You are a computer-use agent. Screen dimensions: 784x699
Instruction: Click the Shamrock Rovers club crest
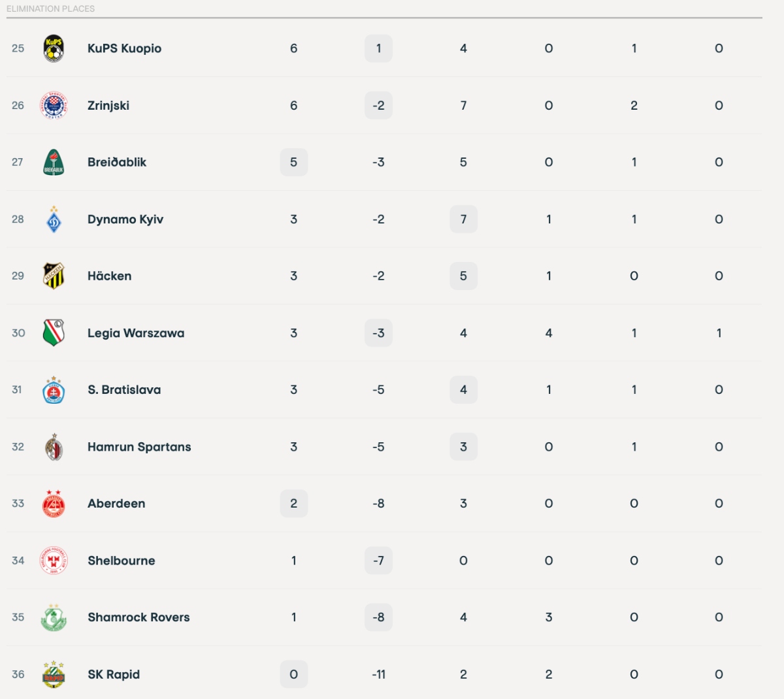click(x=54, y=617)
